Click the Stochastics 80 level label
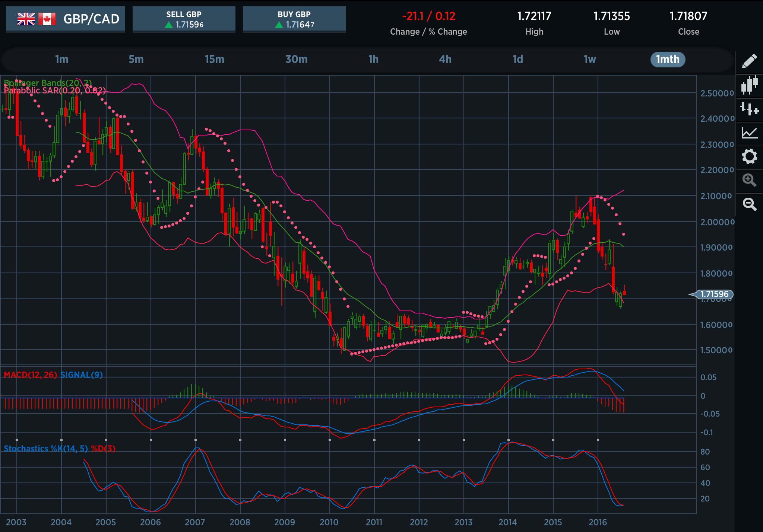 click(705, 452)
